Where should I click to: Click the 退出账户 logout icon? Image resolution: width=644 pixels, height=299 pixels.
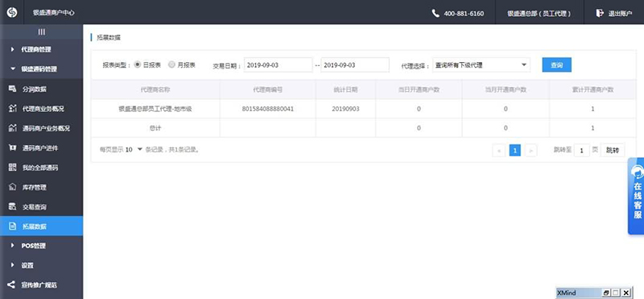click(x=600, y=13)
